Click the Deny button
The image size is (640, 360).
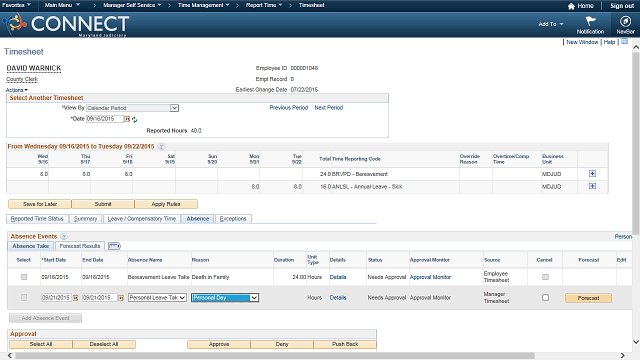[282, 344]
